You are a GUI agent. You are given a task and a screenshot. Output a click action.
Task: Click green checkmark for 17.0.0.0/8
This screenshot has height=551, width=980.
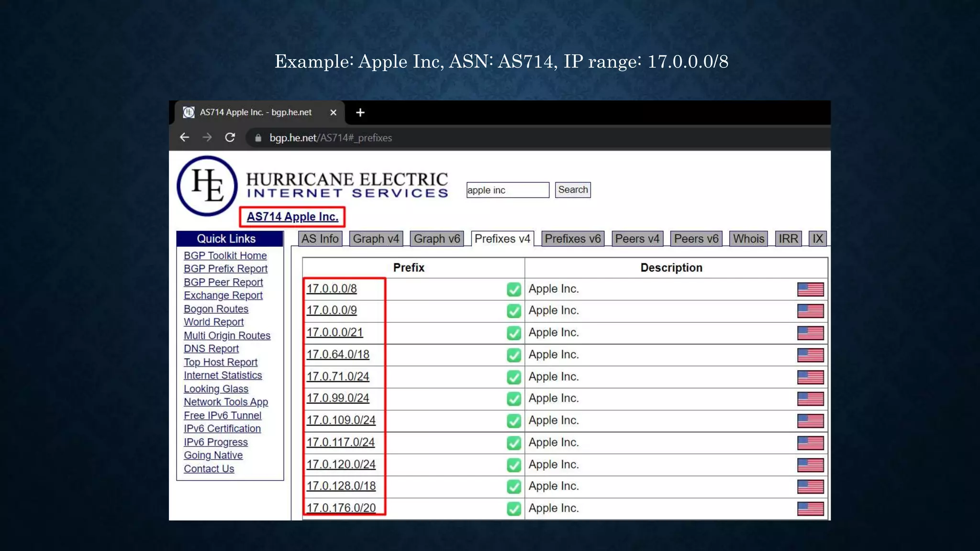(x=514, y=289)
